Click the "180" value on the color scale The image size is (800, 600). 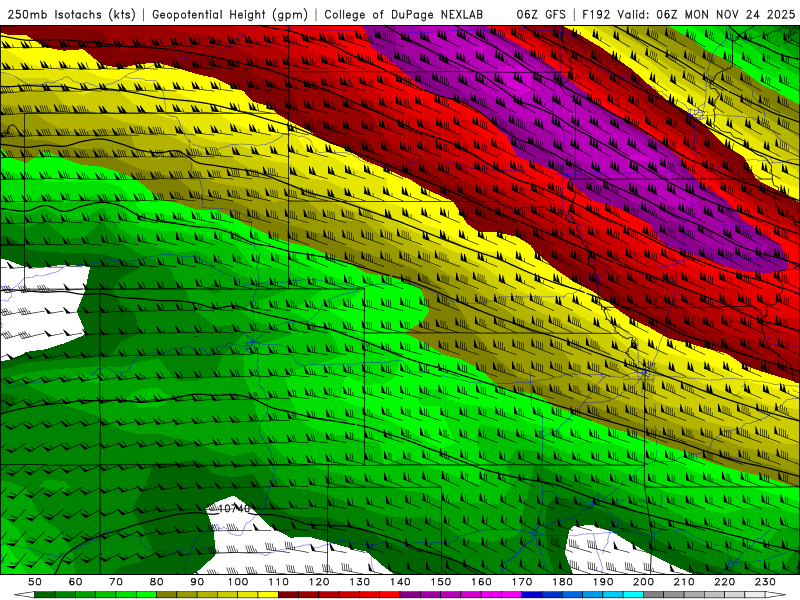coord(562,582)
